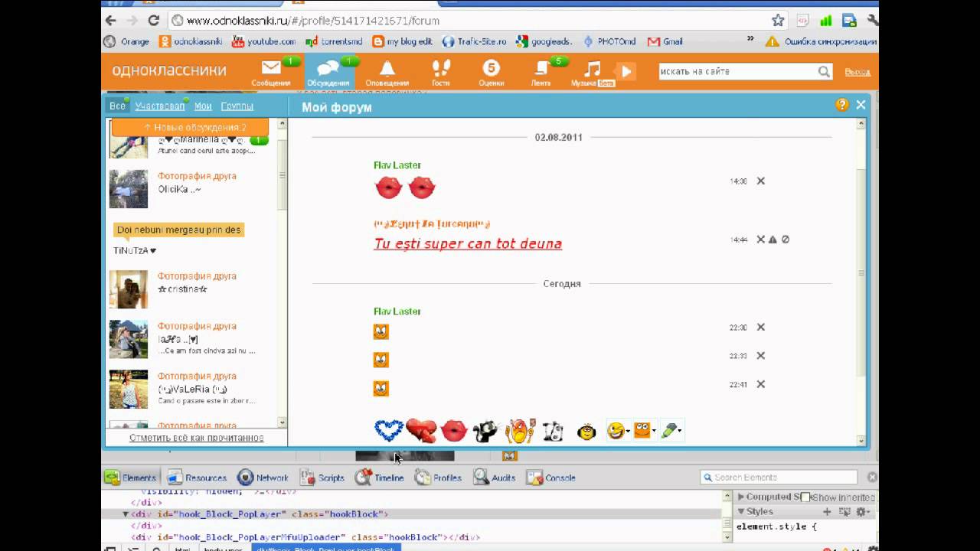Insert the angry orange face emoticon
Screen dimensions: 980x551
pyautogui.click(x=520, y=431)
